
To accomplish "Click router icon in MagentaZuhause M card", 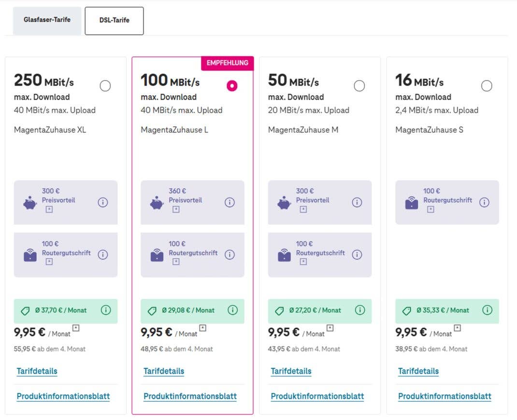I will 284,255.
